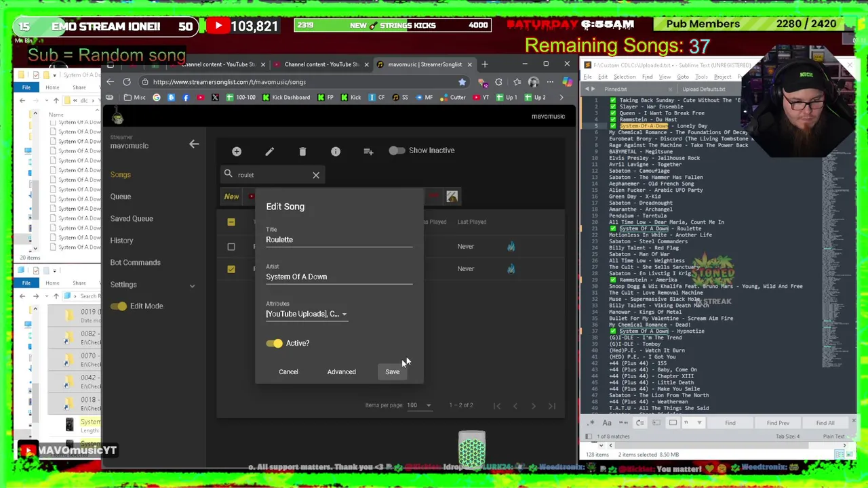The image size is (868, 488).
Task: Open the song info icon
Action: [x=336, y=151]
